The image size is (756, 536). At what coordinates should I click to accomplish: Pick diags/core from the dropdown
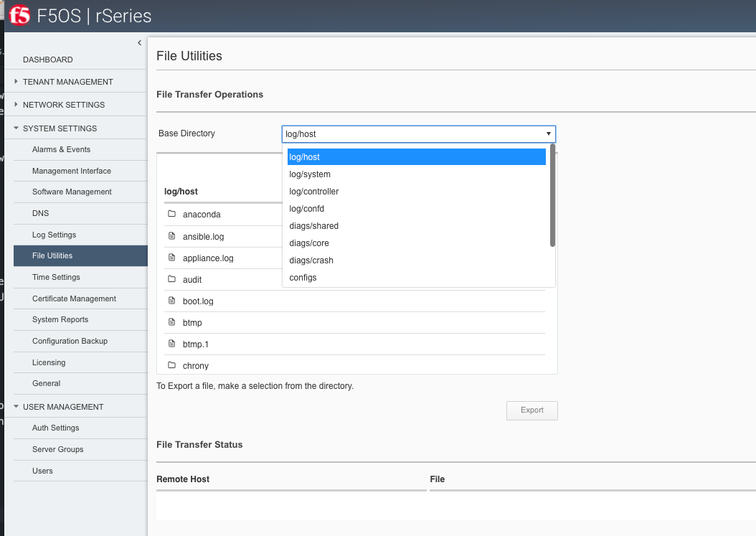(x=417, y=243)
